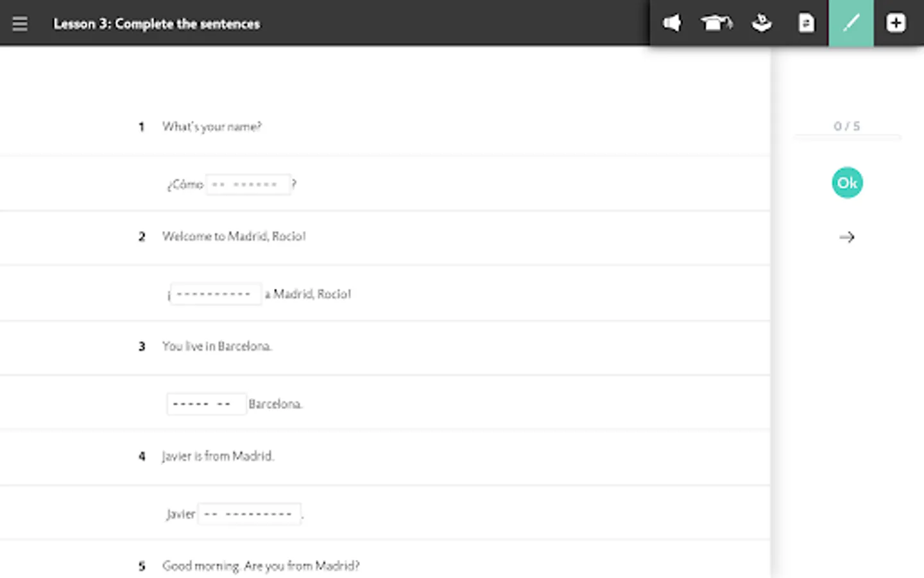
Task: Select the highlighted pencil exercise icon
Action: pyautogui.click(x=851, y=24)
